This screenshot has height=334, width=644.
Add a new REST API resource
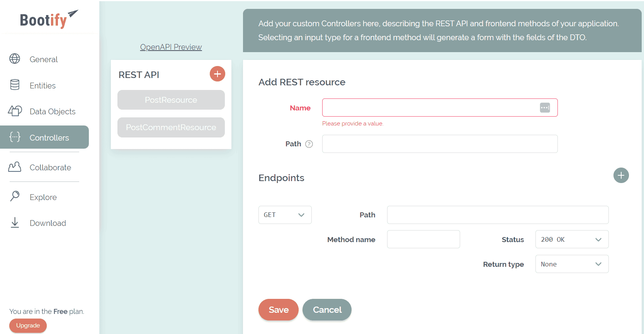[217, 74]
